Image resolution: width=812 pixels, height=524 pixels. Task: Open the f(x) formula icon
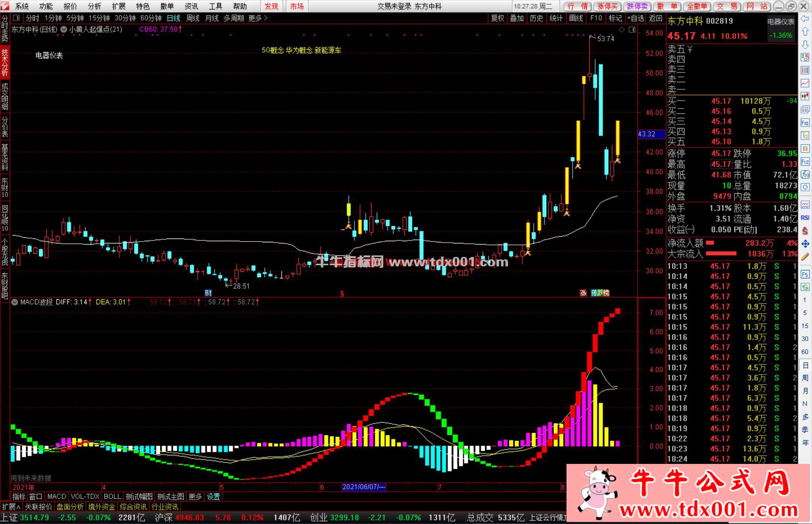pos(805,175)
